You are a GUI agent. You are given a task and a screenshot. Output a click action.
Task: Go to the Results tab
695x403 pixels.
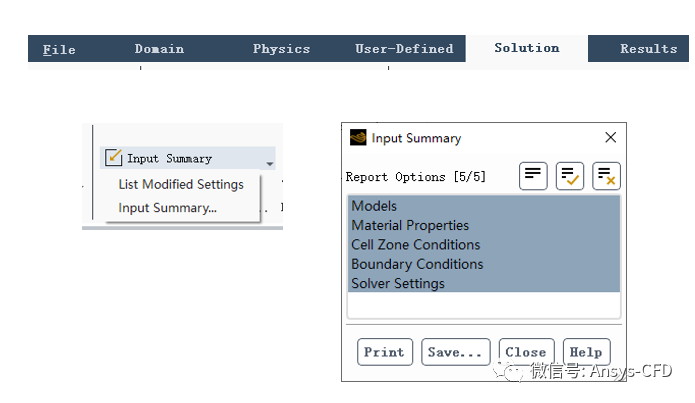[648, 49]
